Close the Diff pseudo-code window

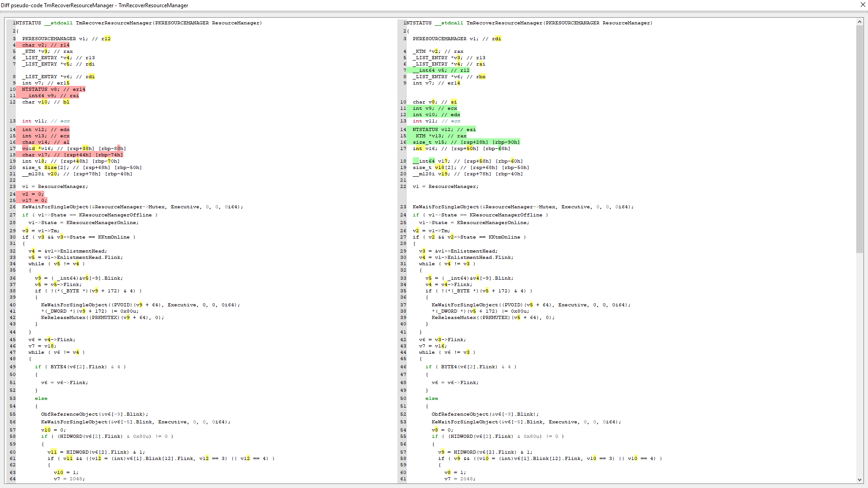pos(863,5)
